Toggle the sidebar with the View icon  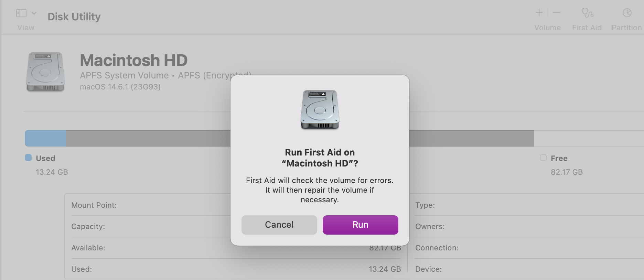click(x=21, y=13)
